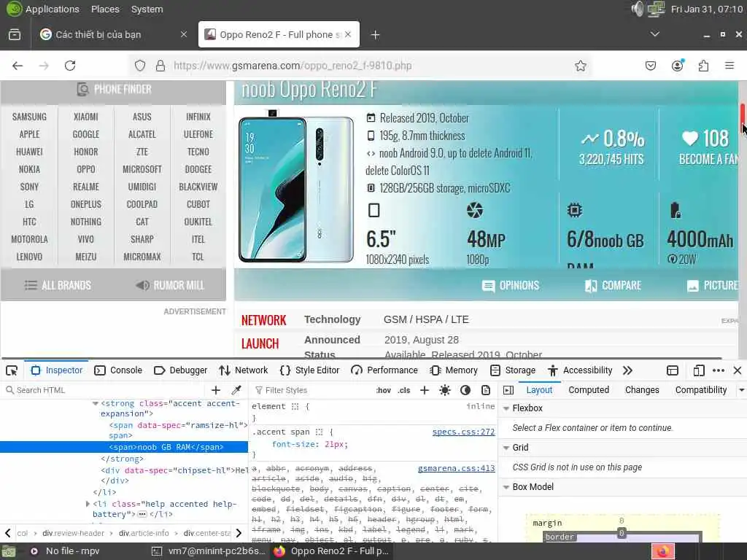The height and width of the screenshot is (560, 747).
Task: Select iframe target with the frames icon
Action: (x=672, y=370)
